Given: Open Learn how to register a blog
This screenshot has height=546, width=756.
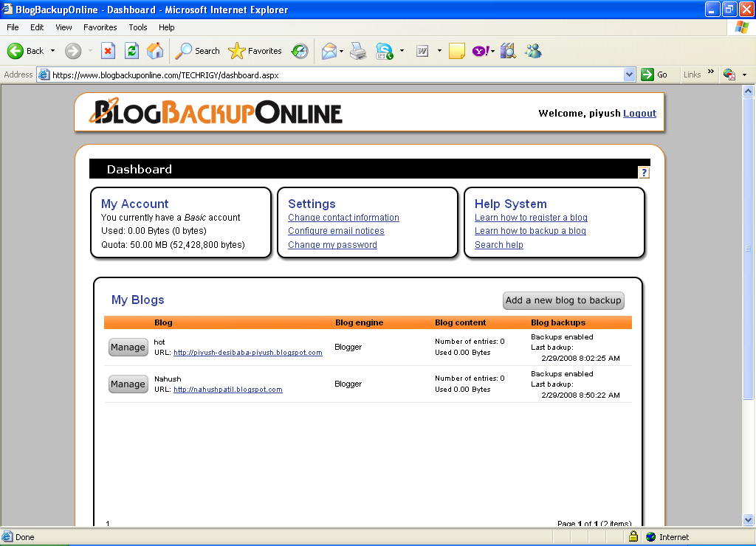Looking at the screenshot, I should [531, 218].
